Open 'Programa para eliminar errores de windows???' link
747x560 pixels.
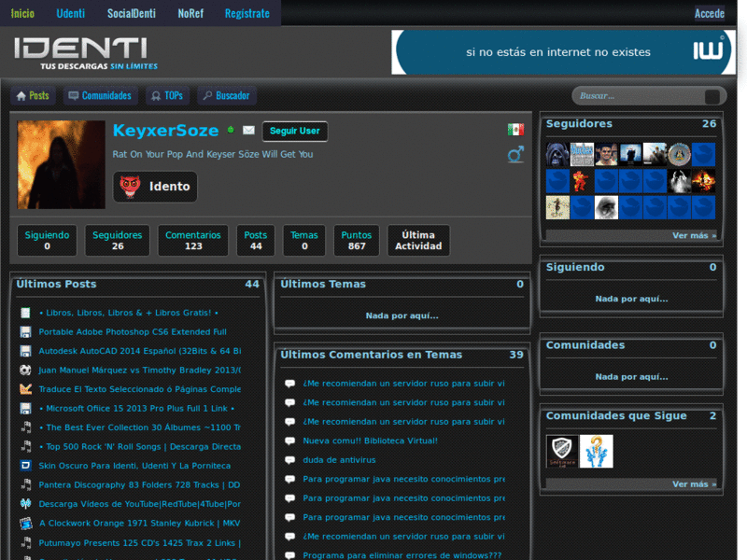[x=402, y=555]
